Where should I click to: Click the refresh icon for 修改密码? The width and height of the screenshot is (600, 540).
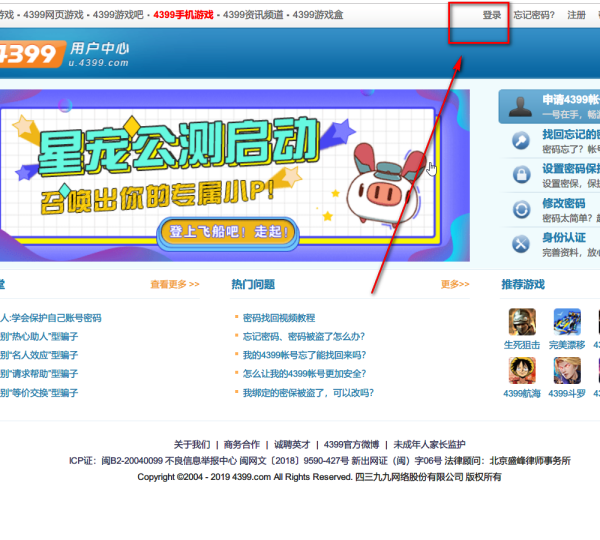tap(521, 209)
